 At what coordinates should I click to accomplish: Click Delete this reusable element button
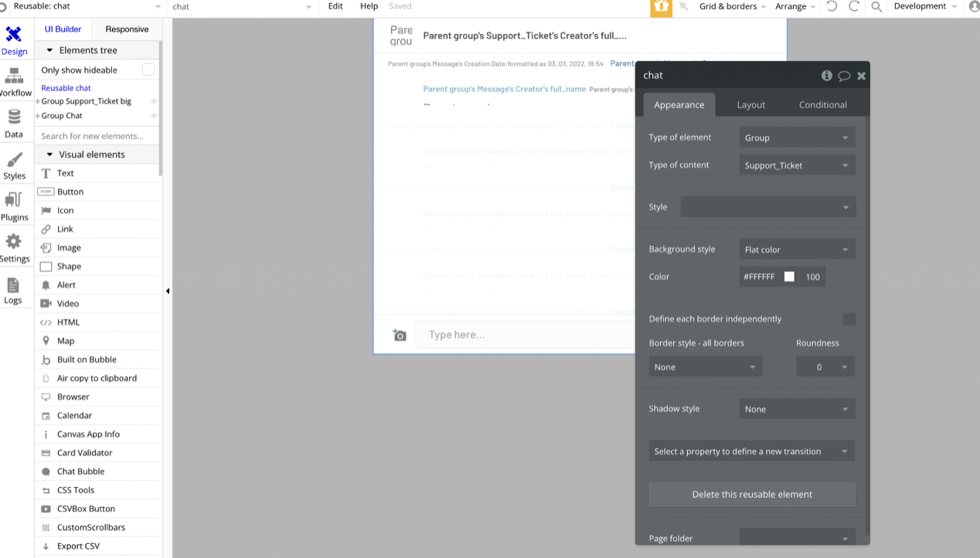coord(752,495)
